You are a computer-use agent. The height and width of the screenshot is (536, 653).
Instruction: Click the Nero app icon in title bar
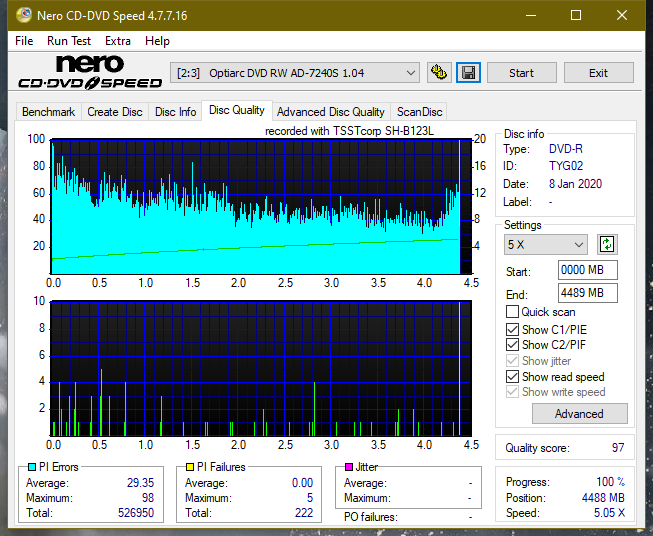pyautogui.click(x=23, y=15)
